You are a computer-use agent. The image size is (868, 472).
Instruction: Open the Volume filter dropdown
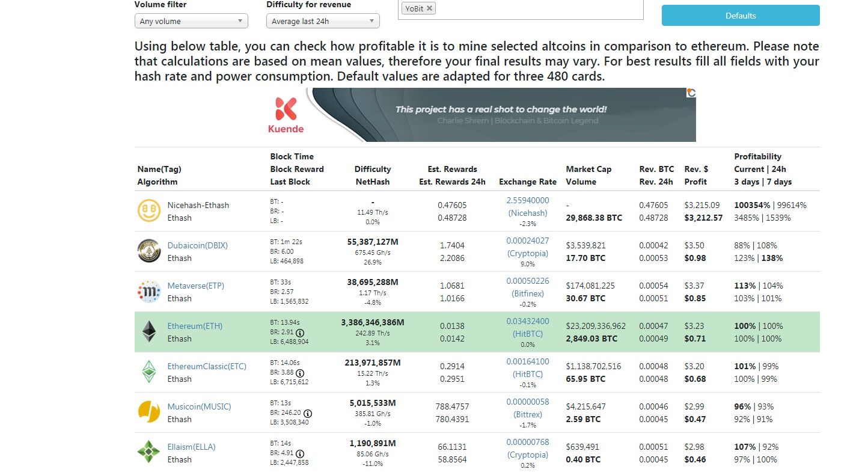[191, 21]
